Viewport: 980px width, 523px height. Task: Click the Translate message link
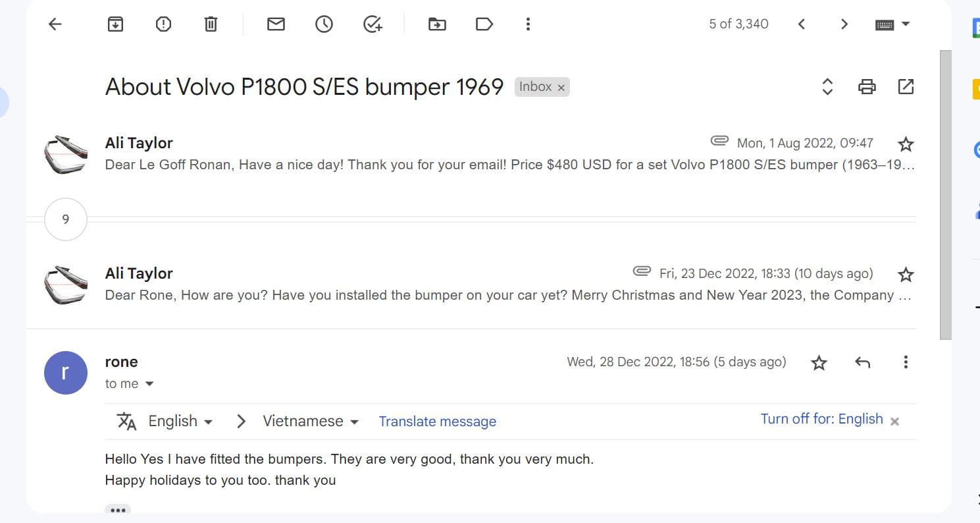(437, 422)
